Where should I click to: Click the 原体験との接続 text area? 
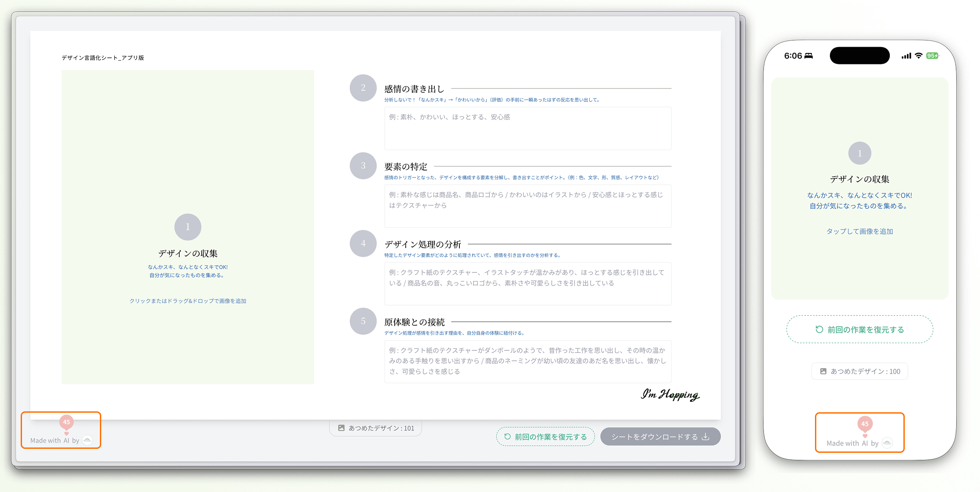(x=528, y=361)
